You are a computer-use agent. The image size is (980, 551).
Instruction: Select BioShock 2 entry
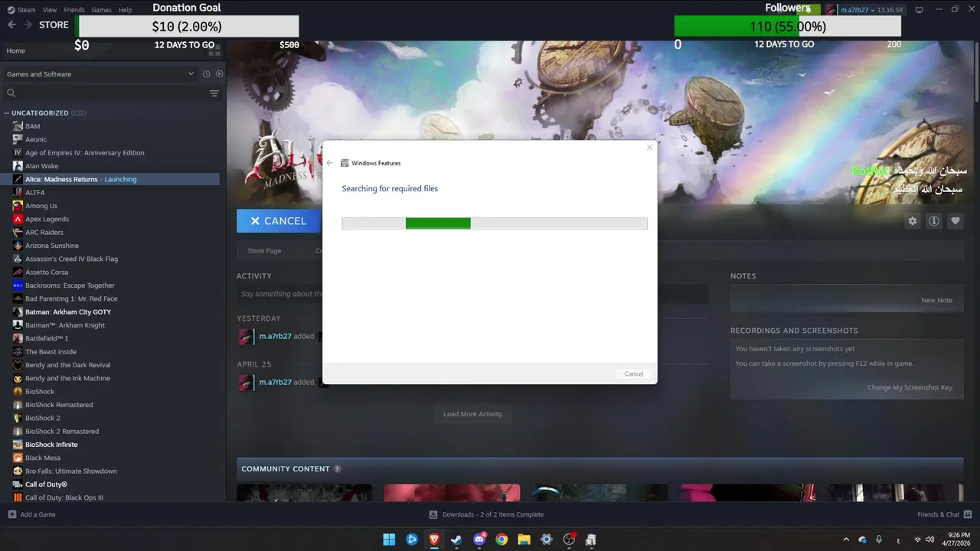tap(42, 418)
